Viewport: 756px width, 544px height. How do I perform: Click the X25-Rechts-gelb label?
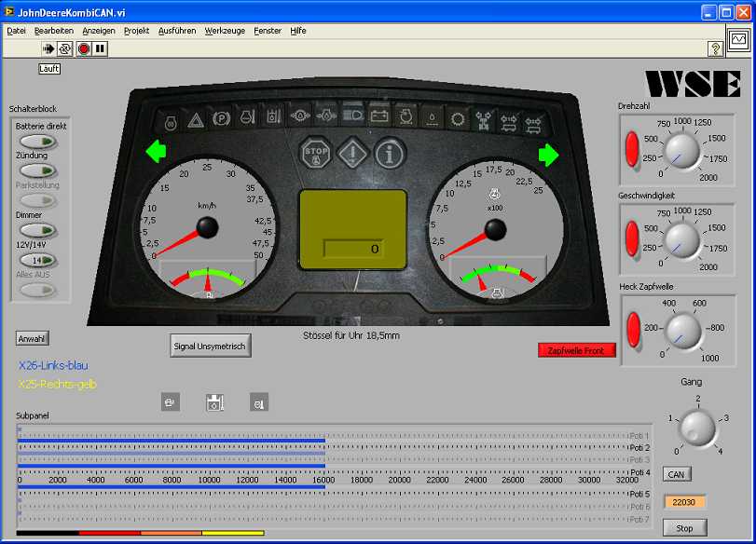[58, 384]
